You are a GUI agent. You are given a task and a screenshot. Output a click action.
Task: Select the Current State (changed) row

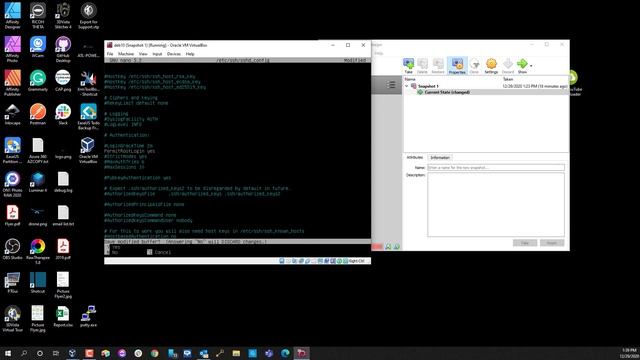(x=486, y=92)
